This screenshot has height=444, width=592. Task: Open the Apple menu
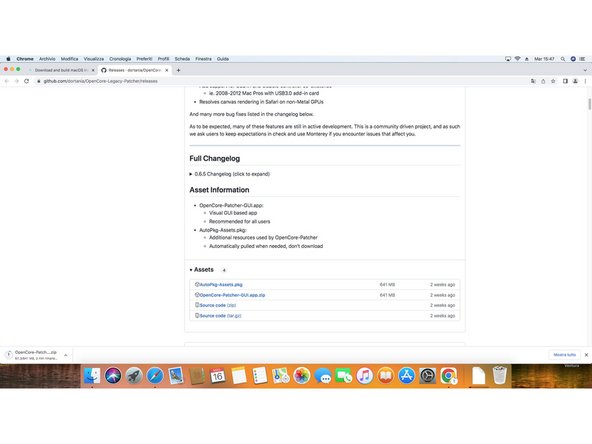8,59
